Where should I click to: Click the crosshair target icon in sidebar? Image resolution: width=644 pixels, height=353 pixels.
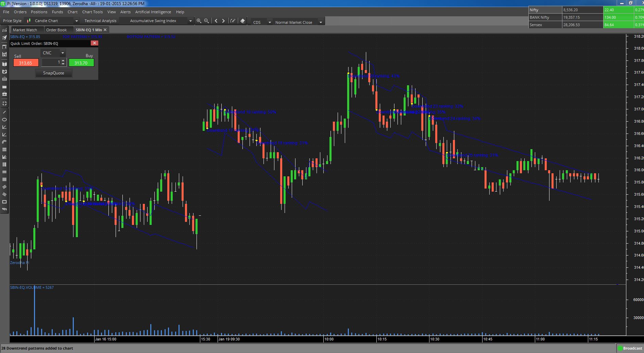click(4, 103)
